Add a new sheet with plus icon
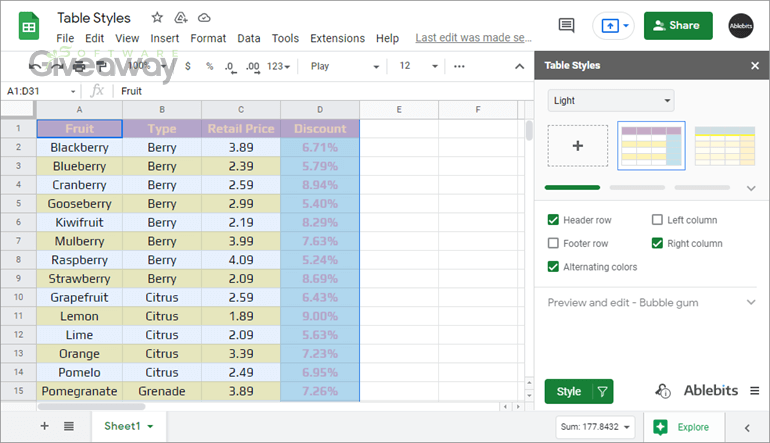This screenshot has height=443, width=770. (44, 426)
